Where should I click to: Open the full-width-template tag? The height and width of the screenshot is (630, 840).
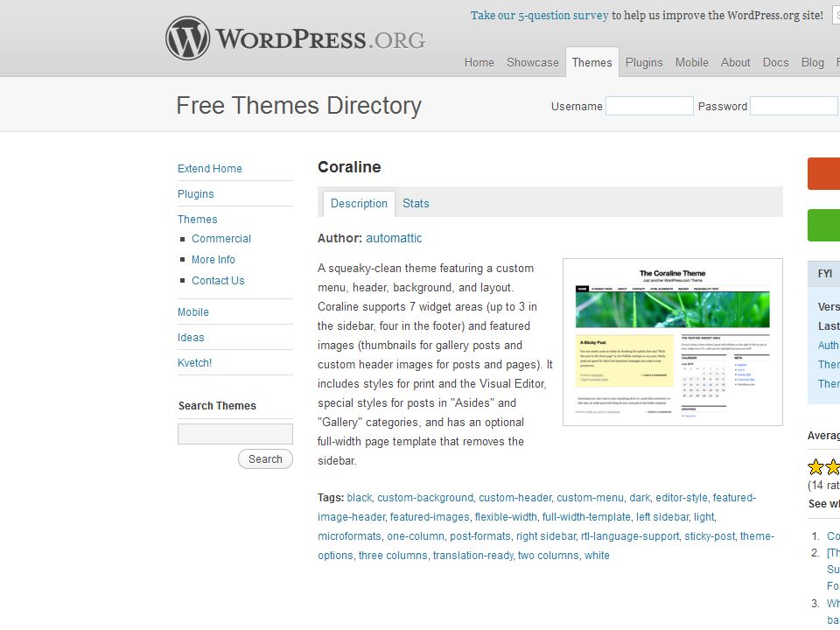[586, 517]
